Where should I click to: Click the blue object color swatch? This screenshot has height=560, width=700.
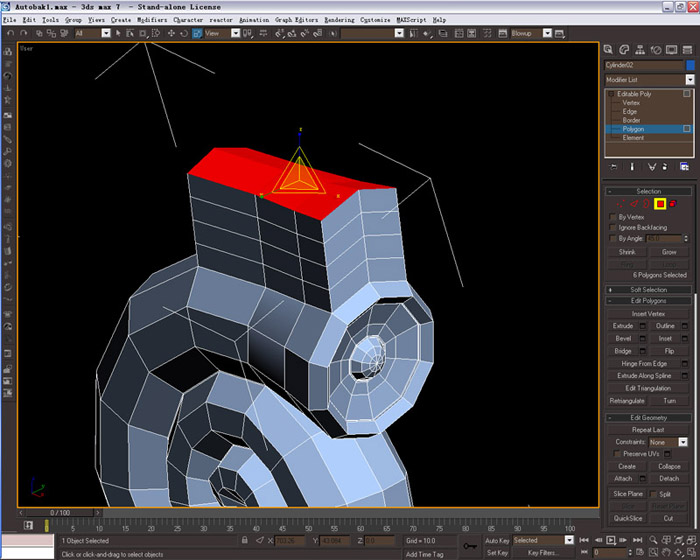point(690,65)
